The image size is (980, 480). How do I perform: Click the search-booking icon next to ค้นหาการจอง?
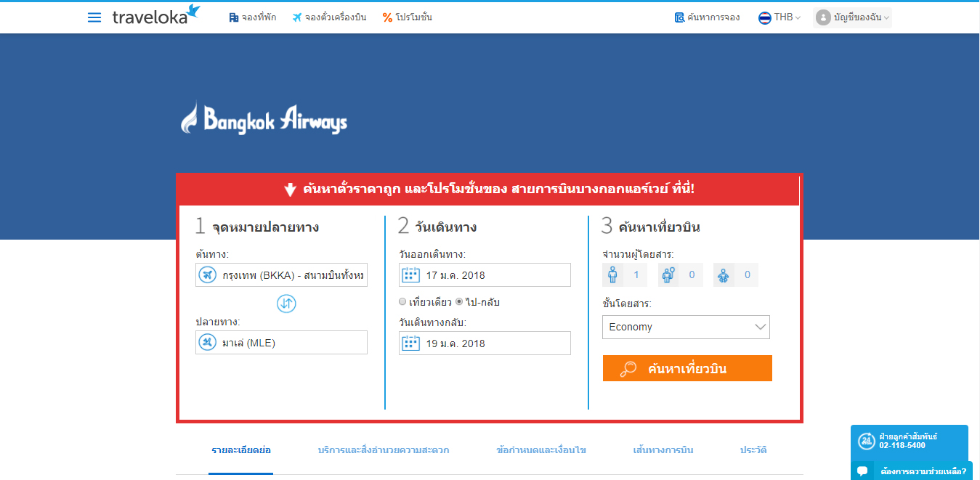click(679, 17)
